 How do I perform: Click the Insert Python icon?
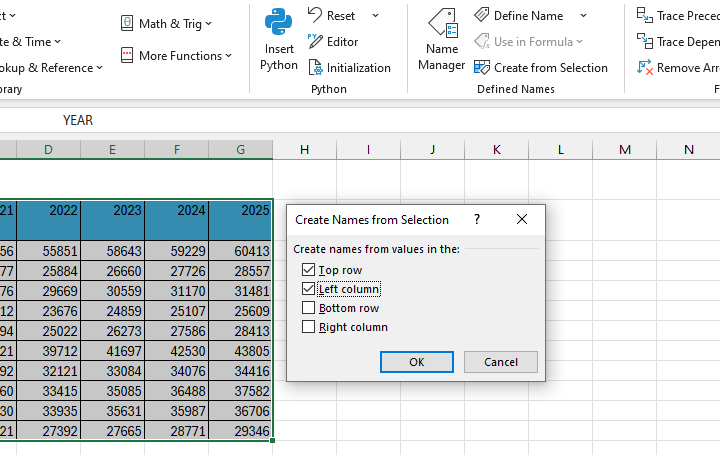(x=278, y=22)
